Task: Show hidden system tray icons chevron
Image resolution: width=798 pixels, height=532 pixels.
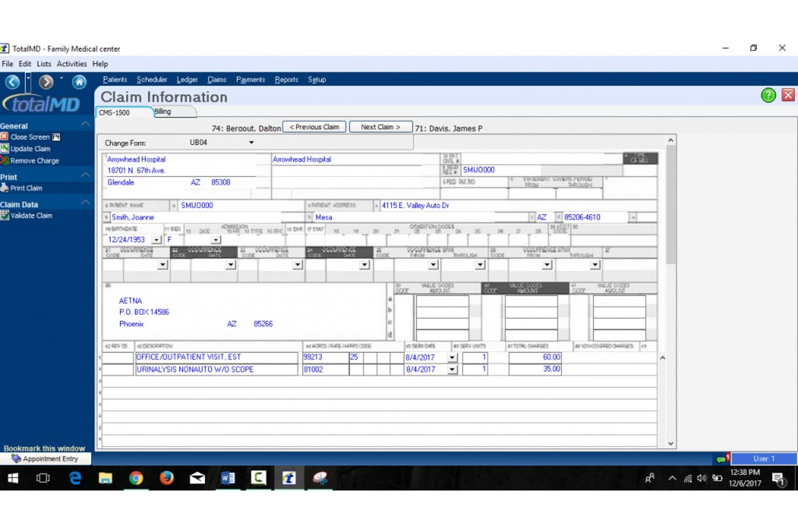Action: [672, 478]
